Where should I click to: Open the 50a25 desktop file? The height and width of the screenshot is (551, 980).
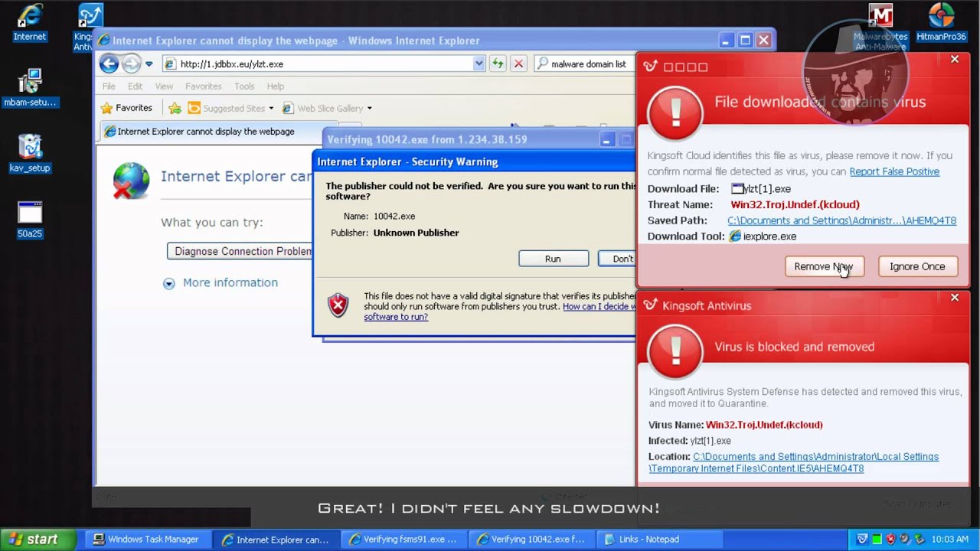[30, 220]
